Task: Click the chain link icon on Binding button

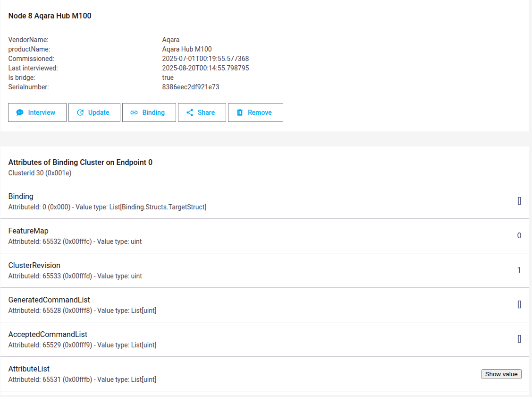Action: point(134,112)
